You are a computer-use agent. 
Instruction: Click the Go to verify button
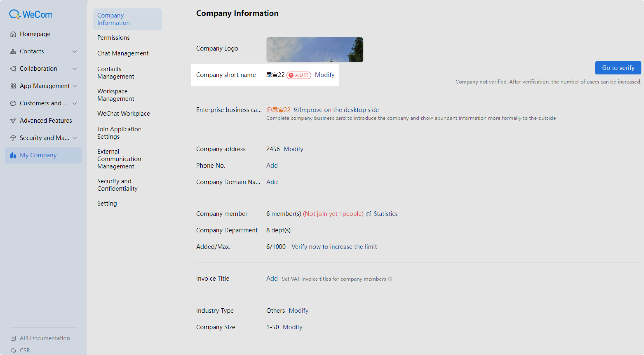point(618,68)
